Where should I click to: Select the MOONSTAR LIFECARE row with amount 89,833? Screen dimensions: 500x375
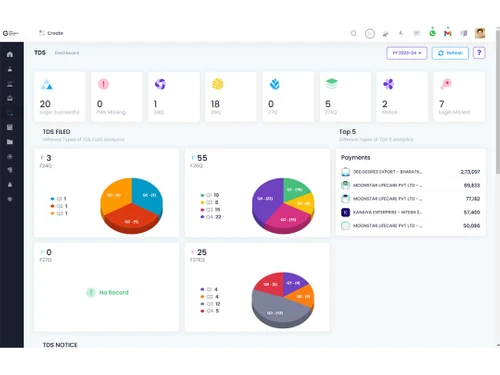click(x=410, y=185)
